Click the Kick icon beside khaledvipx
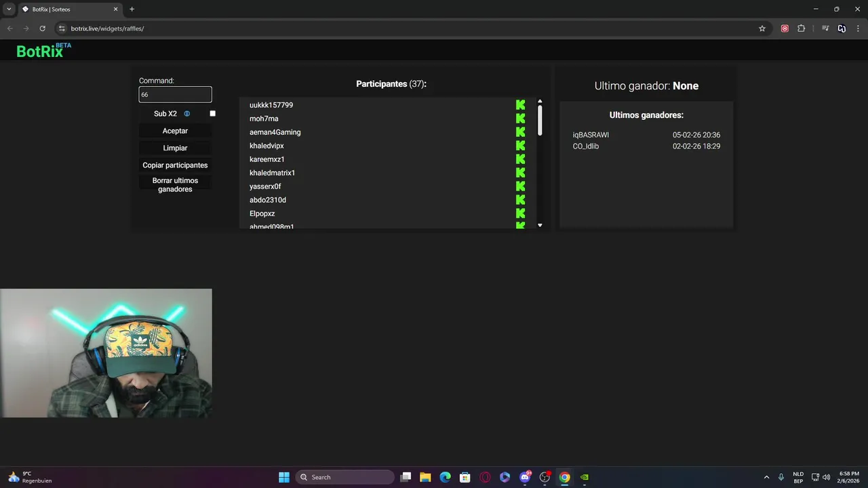This screenshot has height=488, width=868. 520,146
